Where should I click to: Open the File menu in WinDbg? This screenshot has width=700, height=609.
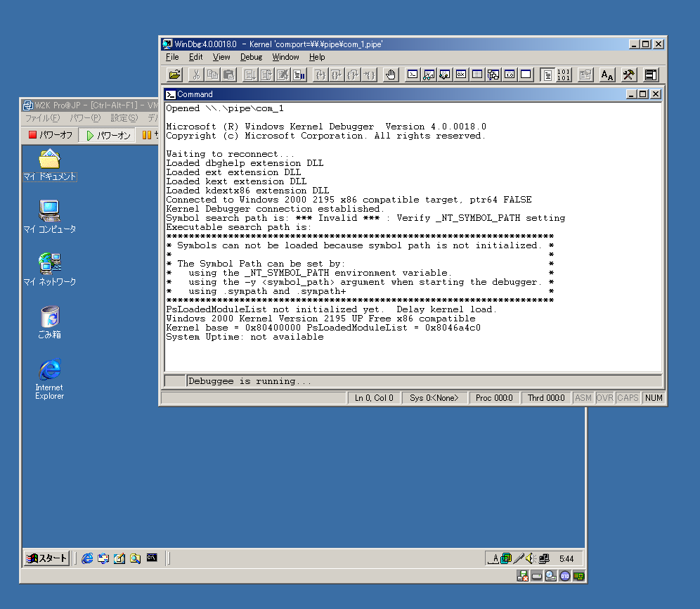[172, 57]
